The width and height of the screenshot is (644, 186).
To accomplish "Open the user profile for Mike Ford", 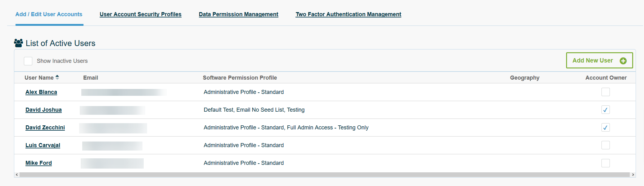I will pyautogui.click(x=38, y=163).
